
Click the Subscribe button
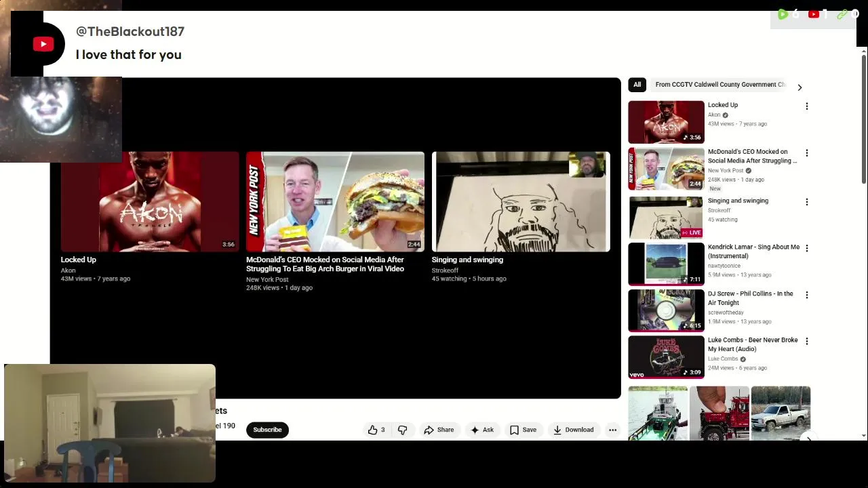pos(267,430)
